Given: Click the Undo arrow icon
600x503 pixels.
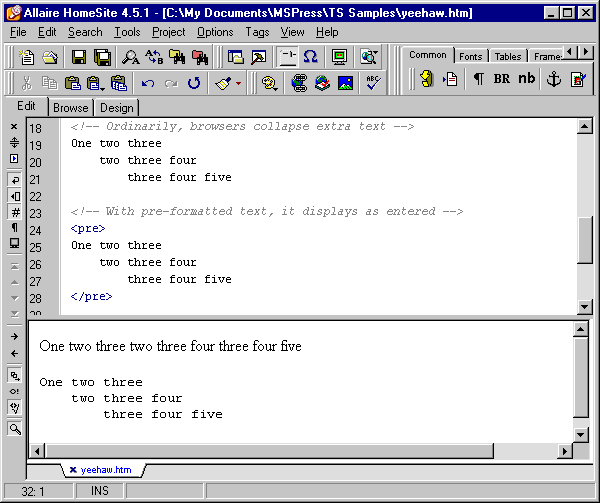Looking at the screenshot, I should pyautogui.click(x=149, y=84).
